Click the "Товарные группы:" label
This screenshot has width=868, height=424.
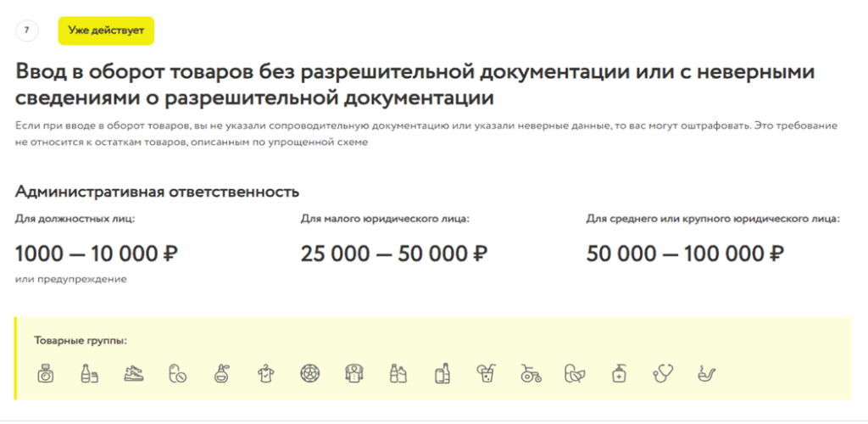coord(81,340)
